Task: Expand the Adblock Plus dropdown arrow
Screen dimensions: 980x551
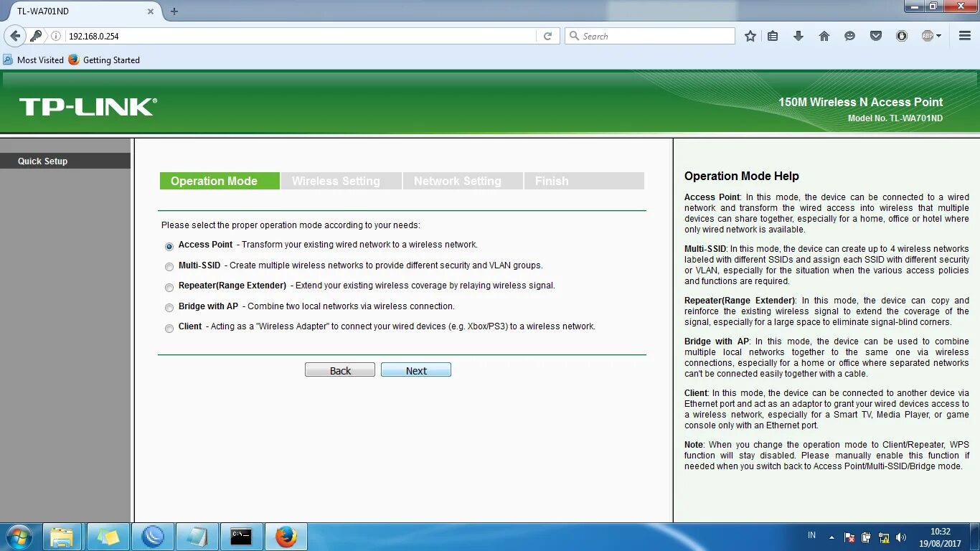Action: [938, 36]
